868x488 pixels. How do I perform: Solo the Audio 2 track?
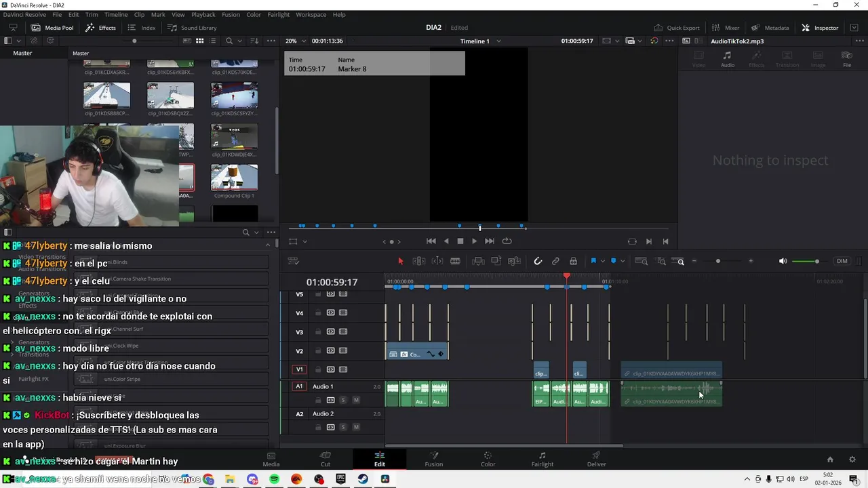click(x=343, y=427)
